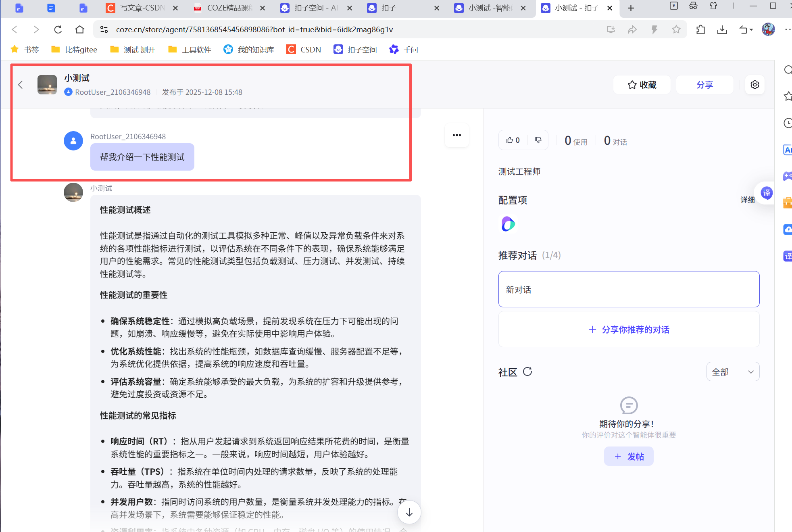Viewport: 792px width, 532px height.
Task: Click the three-dot more options icon
Action: coord(456,135)
